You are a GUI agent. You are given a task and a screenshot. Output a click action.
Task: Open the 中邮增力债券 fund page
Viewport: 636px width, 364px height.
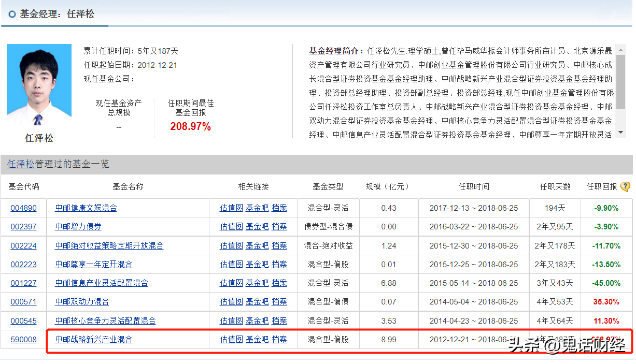click(x=78, y=227)
